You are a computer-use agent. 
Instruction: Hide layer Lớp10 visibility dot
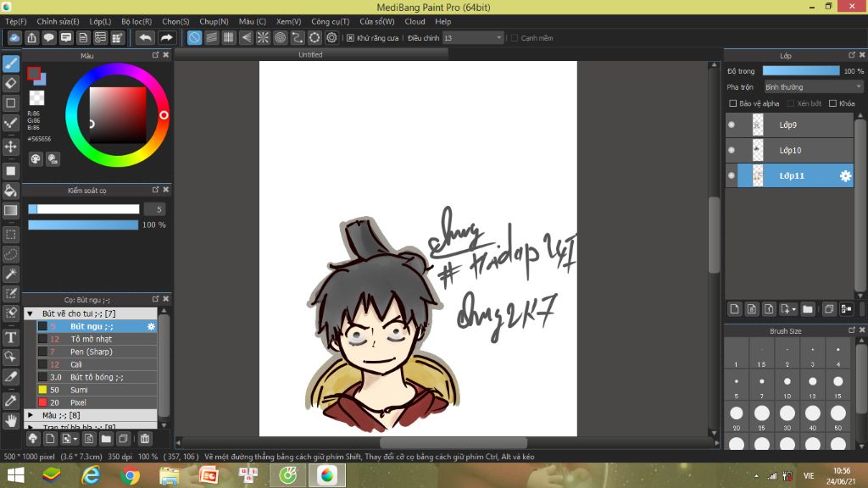pyautogui.click(x=732, y=151)
